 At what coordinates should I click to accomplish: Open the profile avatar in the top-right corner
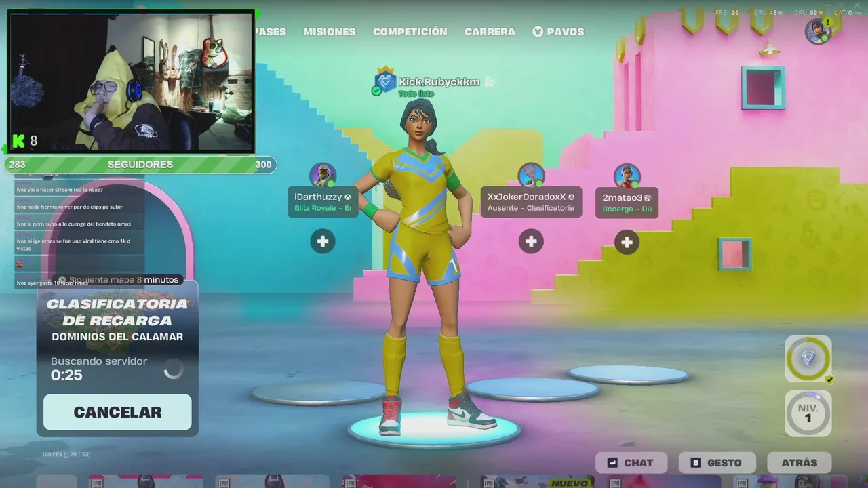[x=818, y=31]
